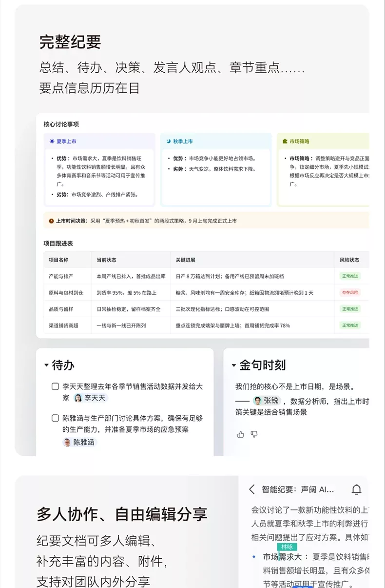The height and width of the screenshot is (588, 385).
Task: Click the back arrow beside 智能纪要
Action: pyautogui.click(x=251, y=489)
